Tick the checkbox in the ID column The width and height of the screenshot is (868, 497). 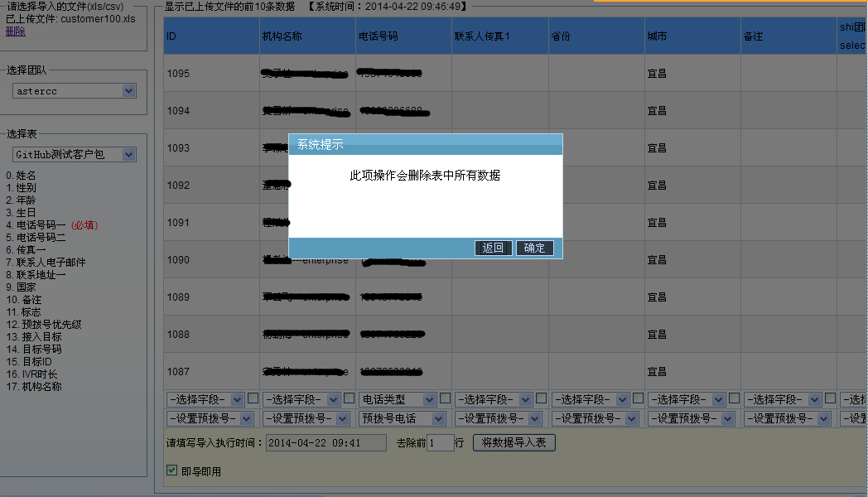point(253,398)
